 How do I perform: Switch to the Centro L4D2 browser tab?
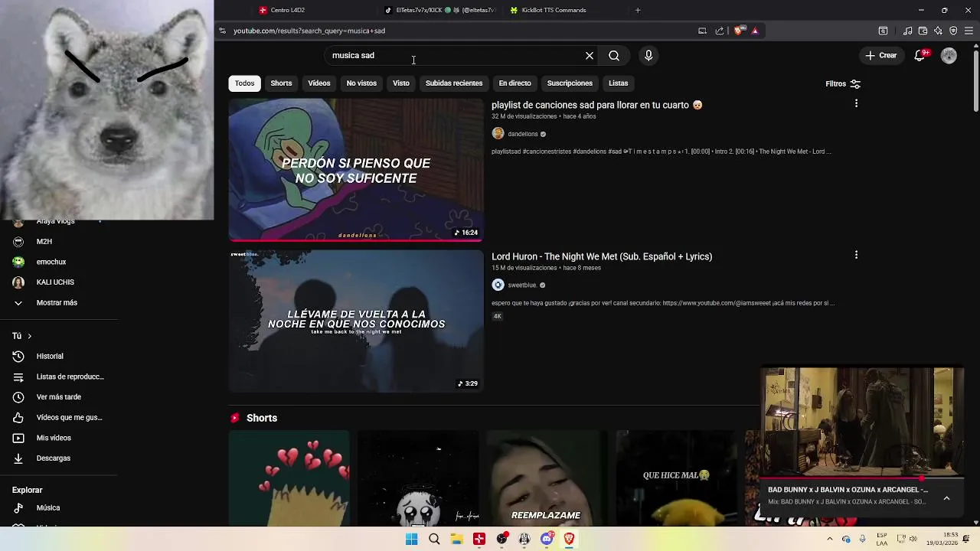287,10
